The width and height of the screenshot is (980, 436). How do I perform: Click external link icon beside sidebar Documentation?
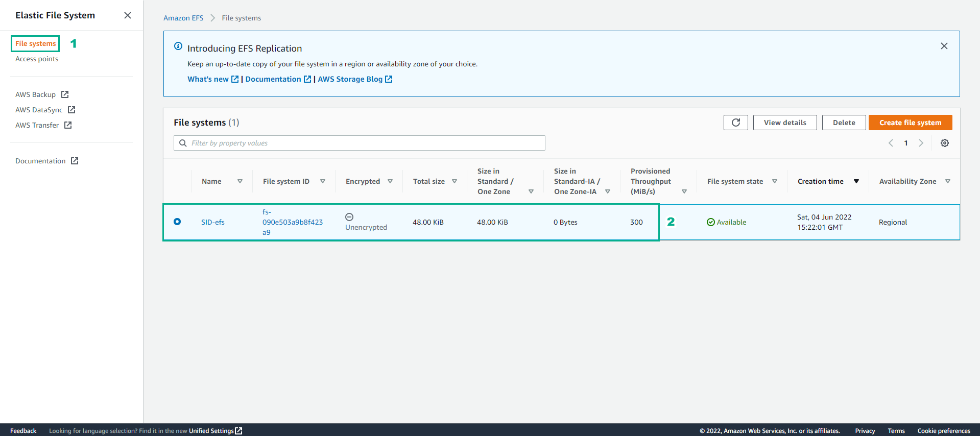point(75,161)
